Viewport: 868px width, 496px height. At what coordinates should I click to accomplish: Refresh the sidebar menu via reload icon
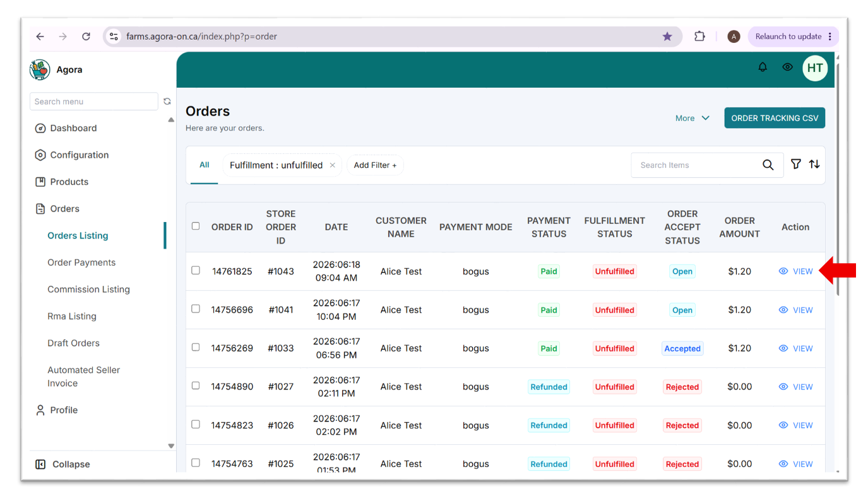(167, 101)
